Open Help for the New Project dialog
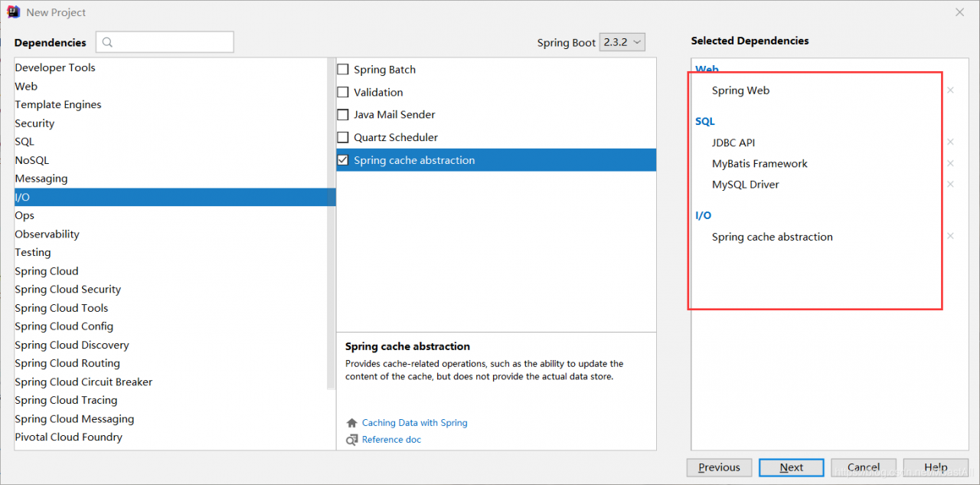 click(936, 467)
